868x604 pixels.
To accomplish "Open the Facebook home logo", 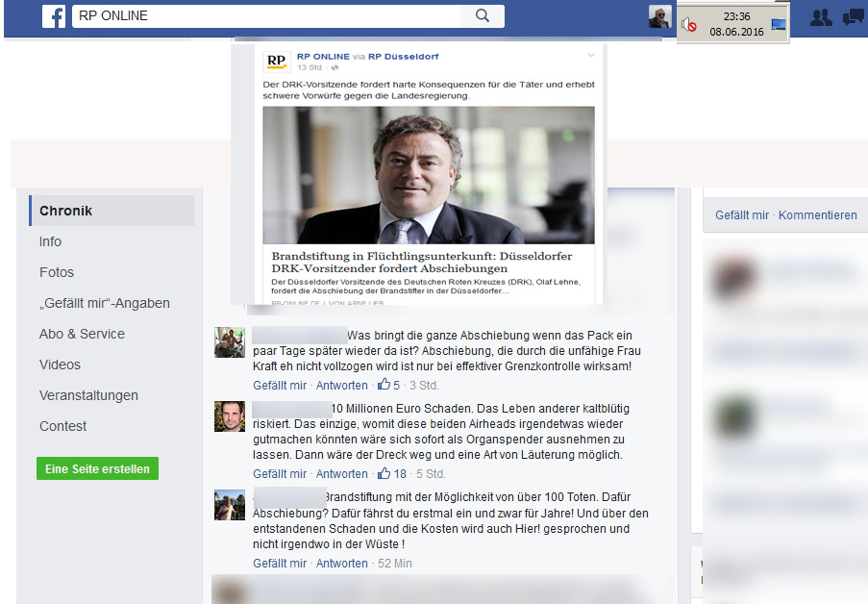I will (x=54, y=16).
